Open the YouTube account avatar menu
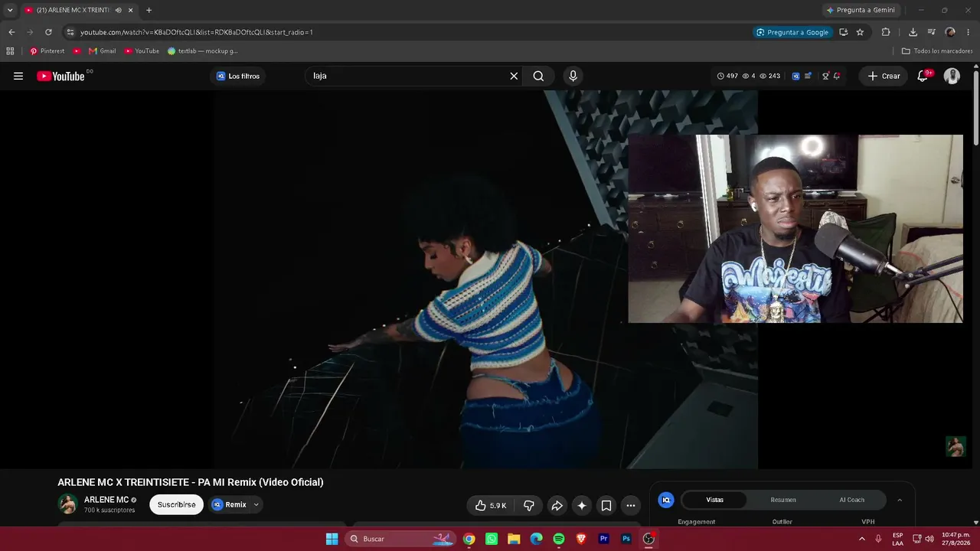Viewport: 980px width, 551px height. pyautogui.click(x=952, y=76)
